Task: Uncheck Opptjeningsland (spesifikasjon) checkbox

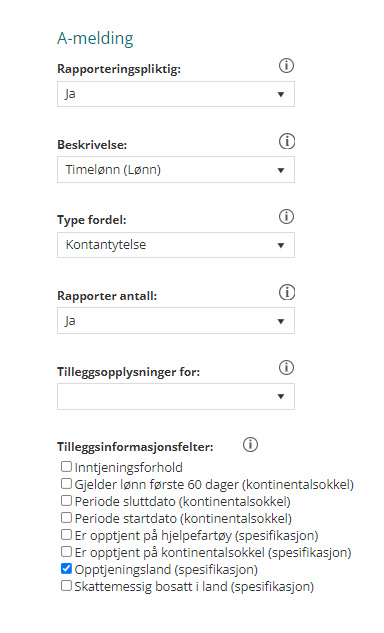Action: pos(66,569)
